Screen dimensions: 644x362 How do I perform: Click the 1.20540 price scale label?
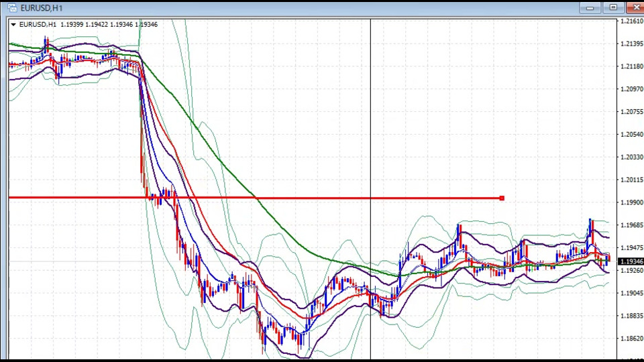[632, 134]
